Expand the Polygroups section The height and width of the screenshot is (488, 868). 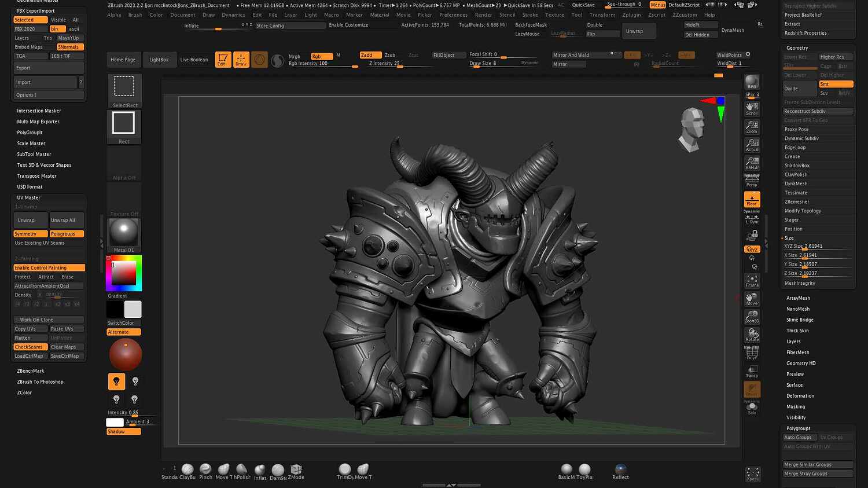coord(799,428)
